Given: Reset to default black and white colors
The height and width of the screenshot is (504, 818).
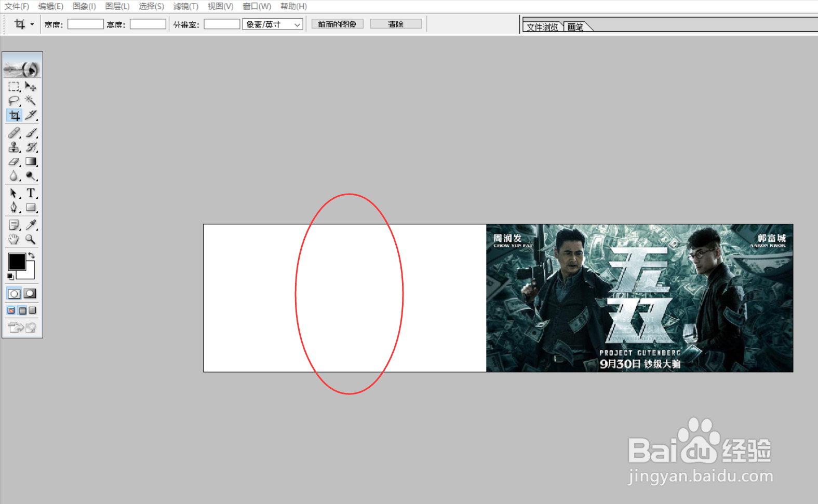Looking at the screenshot, I should (10, 277).
